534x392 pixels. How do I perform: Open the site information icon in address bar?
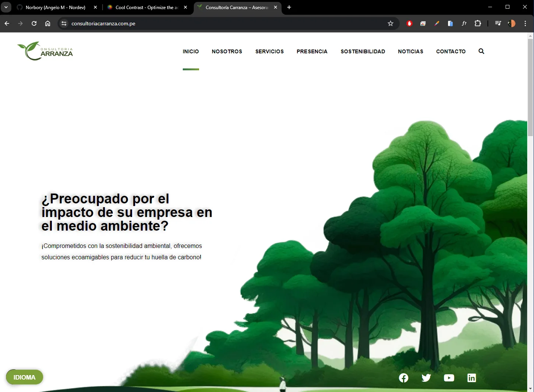64,23
